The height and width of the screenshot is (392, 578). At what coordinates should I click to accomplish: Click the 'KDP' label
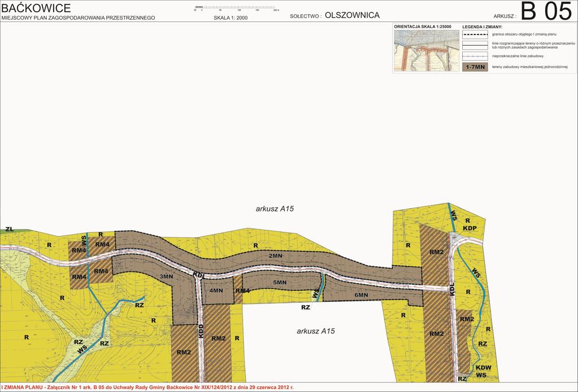coord(470,228)
